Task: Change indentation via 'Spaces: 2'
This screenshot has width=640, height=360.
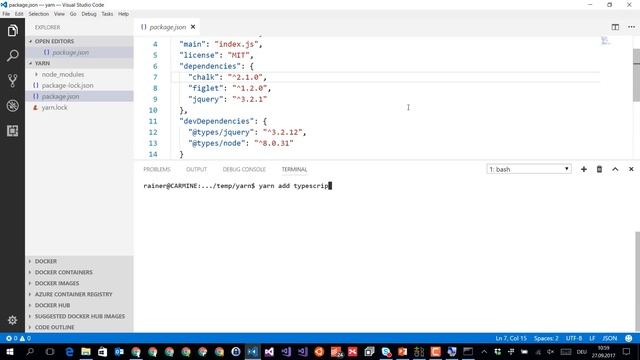Action: coord(546,338)
